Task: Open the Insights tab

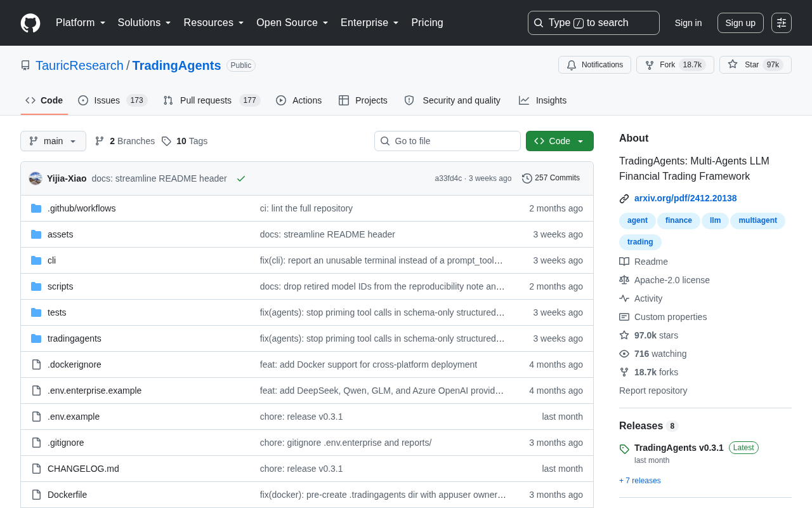Action: [x=542, y=100]
